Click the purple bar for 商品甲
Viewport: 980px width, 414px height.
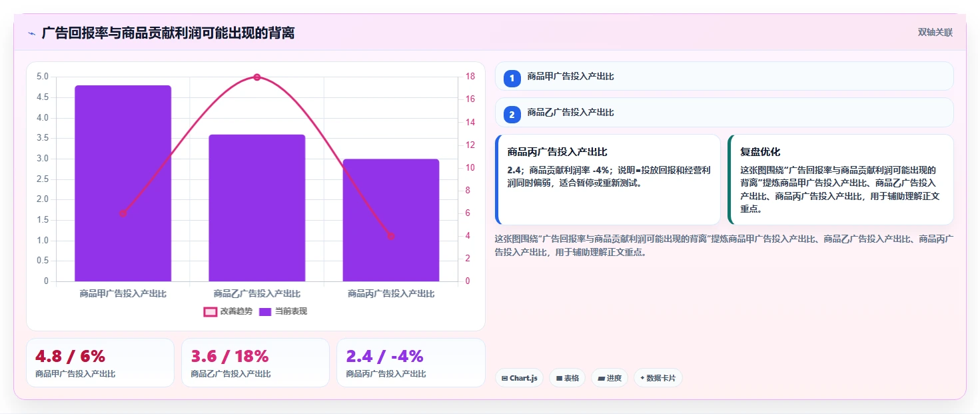pyautogui.click(x=123, y=183)
